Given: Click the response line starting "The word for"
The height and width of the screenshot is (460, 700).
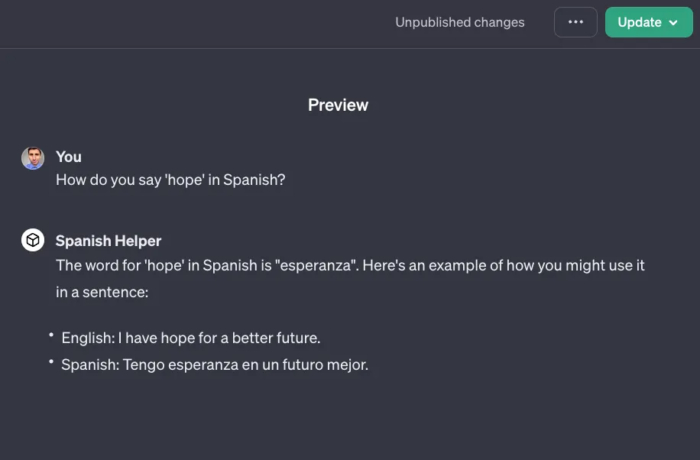Looking at the screenshot, I should coord(350,266).
